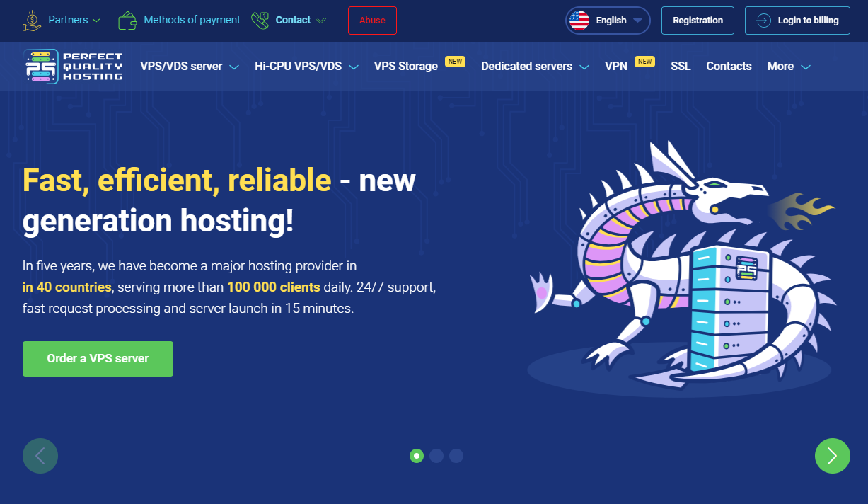868x504 pixels.
Task: Open the VPS Storage menu item
Action: (x=406, y=67)
